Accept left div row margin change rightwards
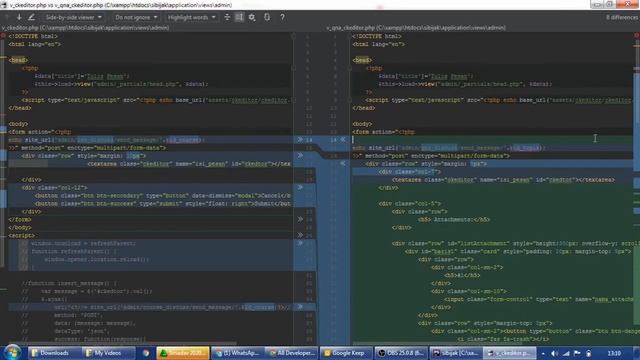The height and width of the screenshot is (360, 640). (x=300, y=156)
